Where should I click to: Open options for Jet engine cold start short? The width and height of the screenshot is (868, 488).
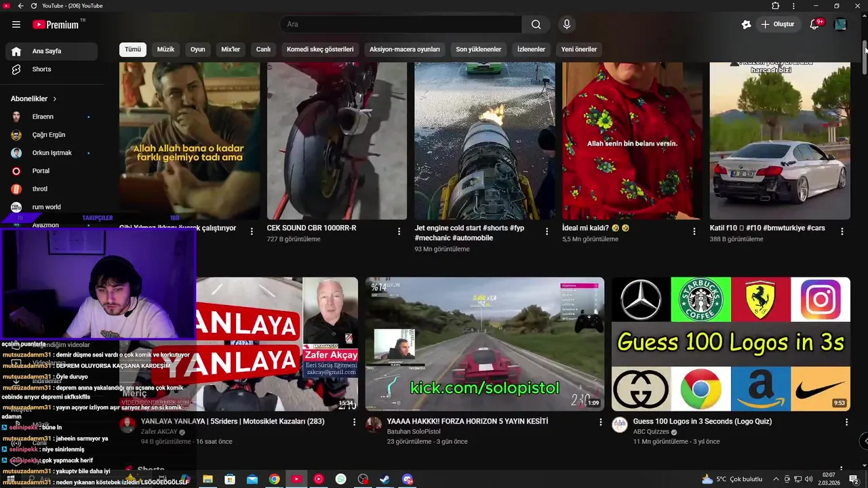[547, 231]
